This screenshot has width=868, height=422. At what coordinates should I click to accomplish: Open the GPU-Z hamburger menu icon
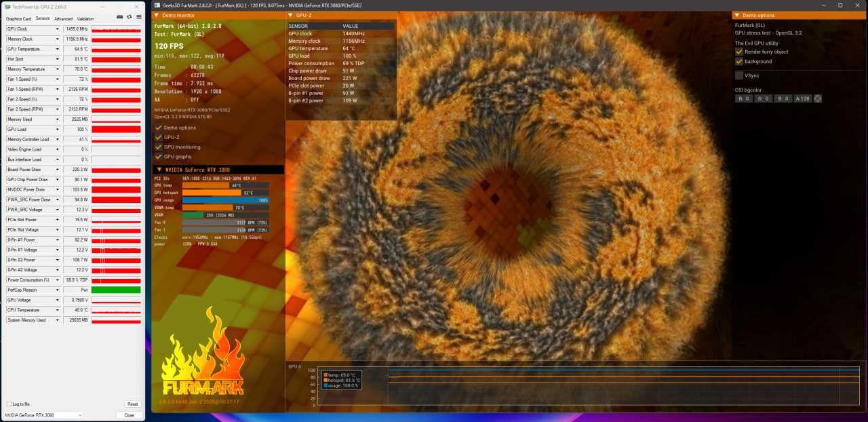click(139, 17)
